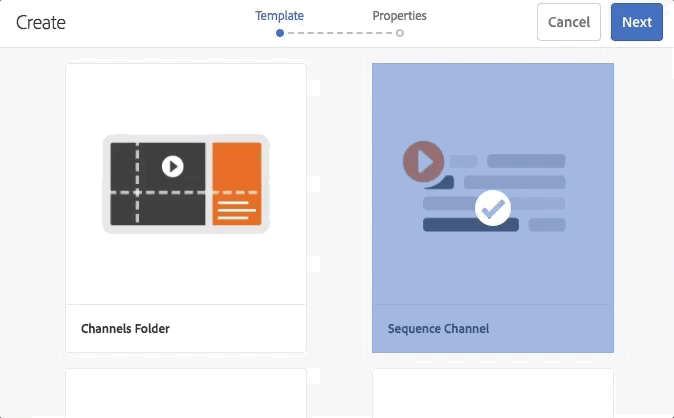
Task: Click the Channels Folder layout illustration
Action: pos(186,184)
